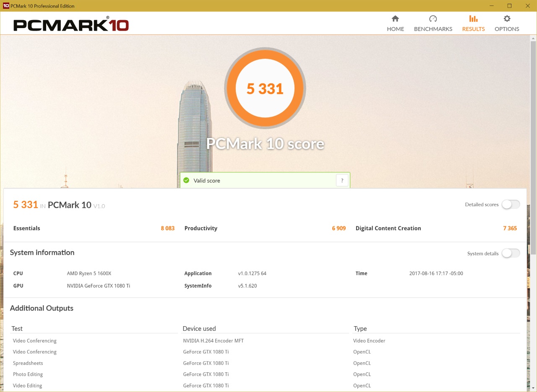Open the Home tab

[x=395, y=23]
